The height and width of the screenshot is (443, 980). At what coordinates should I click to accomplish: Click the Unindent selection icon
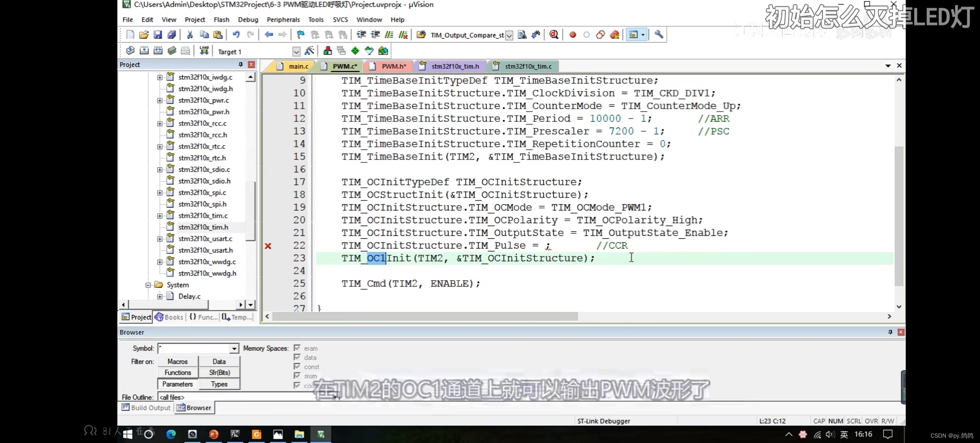[x=375, y=35]
